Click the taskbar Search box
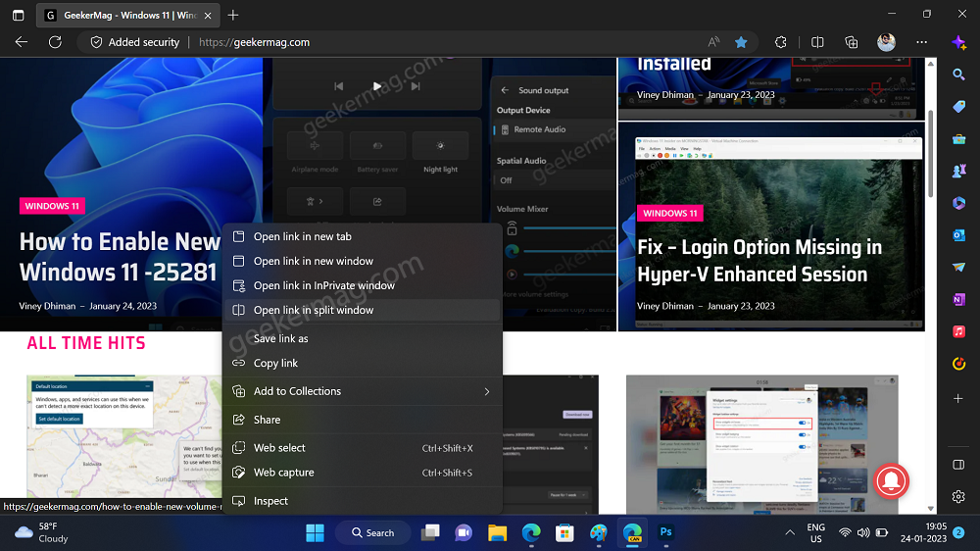980x551 pixels. tap(373, 533)
